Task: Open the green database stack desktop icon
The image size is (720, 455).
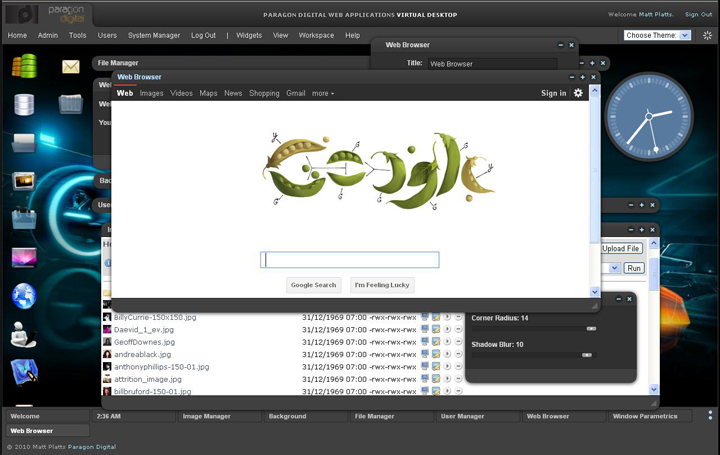Action: point(24,66)
